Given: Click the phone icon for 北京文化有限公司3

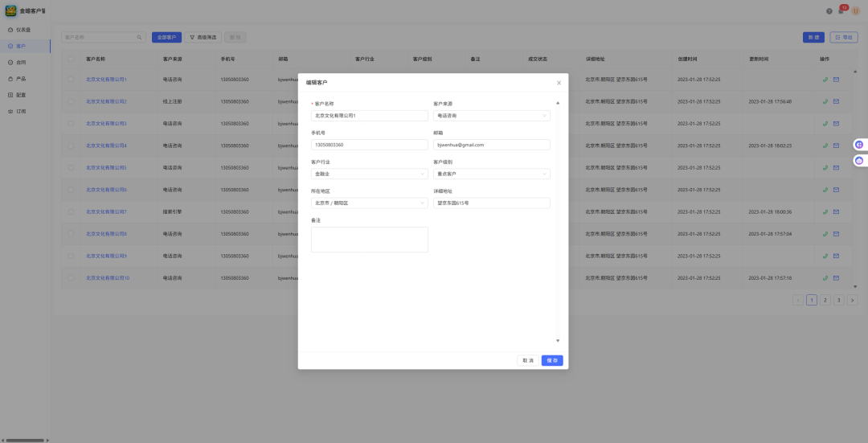Looking at the screenshot, I should 825,124.
